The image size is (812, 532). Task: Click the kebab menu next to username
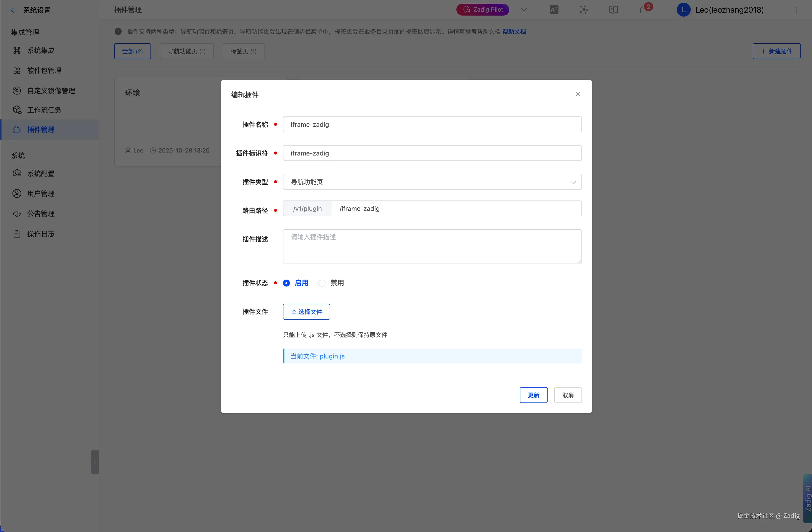(x=797, y=10)
